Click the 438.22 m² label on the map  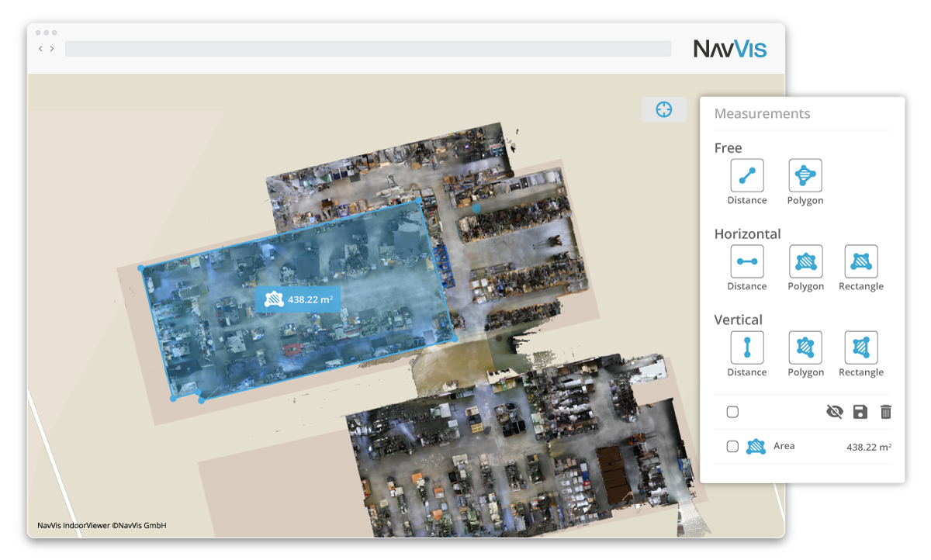click(x=299, y=299)
